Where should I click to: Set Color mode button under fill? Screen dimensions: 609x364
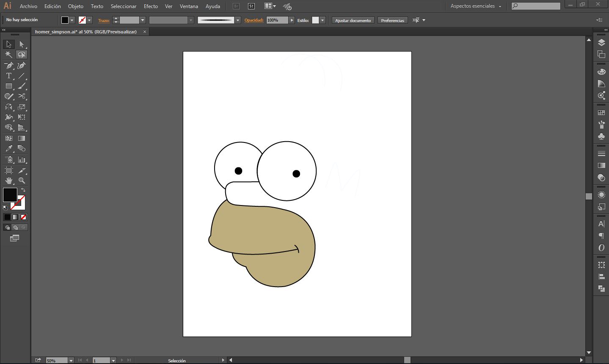tap(7, 217)
